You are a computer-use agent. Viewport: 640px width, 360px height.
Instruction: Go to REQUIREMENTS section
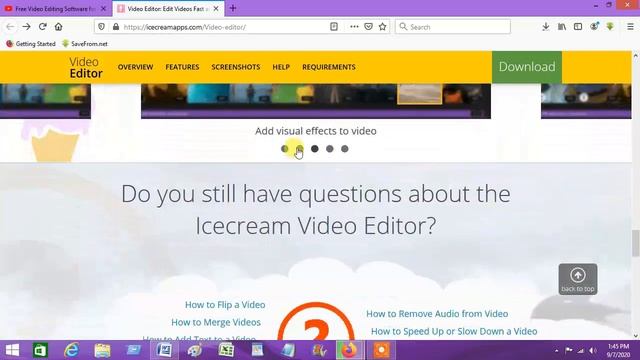tap(329, 67)
